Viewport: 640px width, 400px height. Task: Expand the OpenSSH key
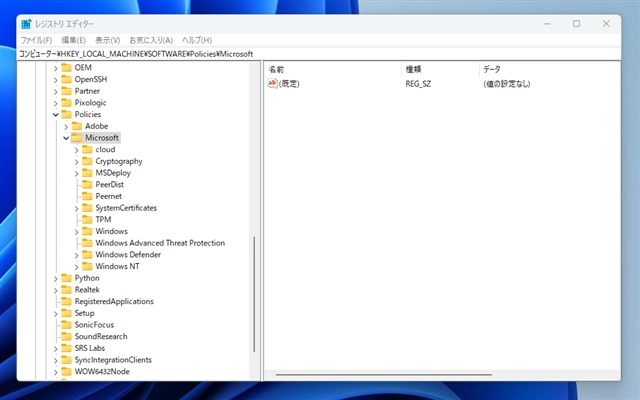(56, 80)
